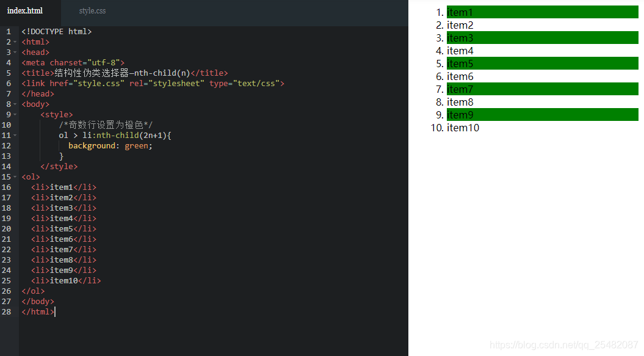Click the closing </ol> tag
The height and width of the screenshot is (356, 644).
click(33, 291)
